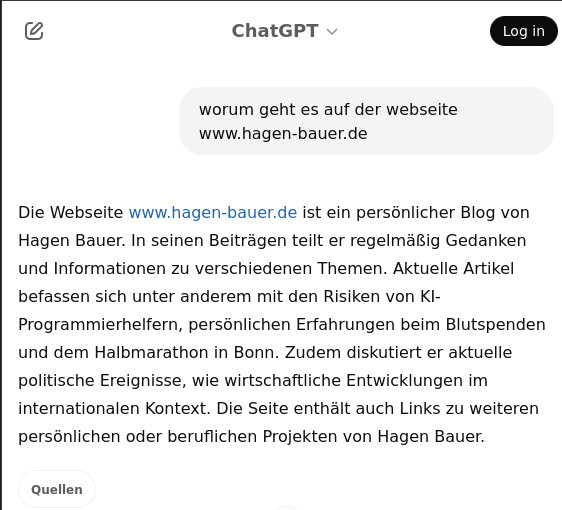Click the www.hagen-bauer.de text in the user message
The height and width of the screenshot is (510, 562).
click(283, 134)
